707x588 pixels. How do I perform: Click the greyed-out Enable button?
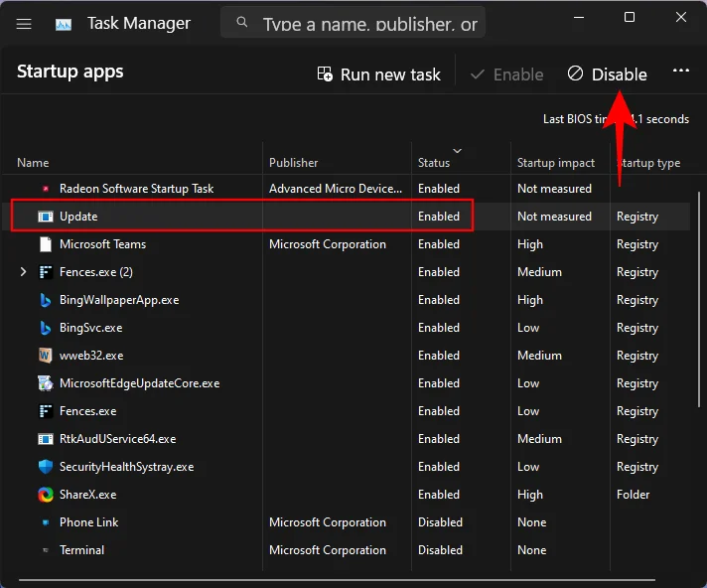506,74
